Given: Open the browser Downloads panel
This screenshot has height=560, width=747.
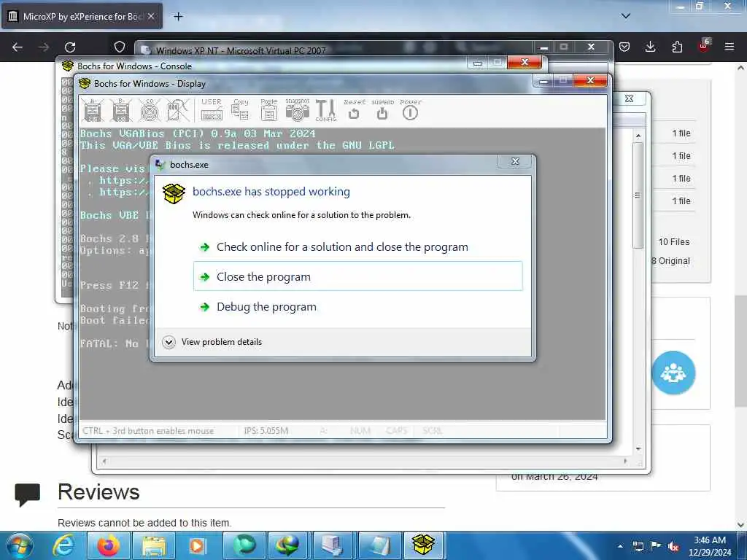Looking at the screenshot, I should pyautogui.click(x=650, y=47).
